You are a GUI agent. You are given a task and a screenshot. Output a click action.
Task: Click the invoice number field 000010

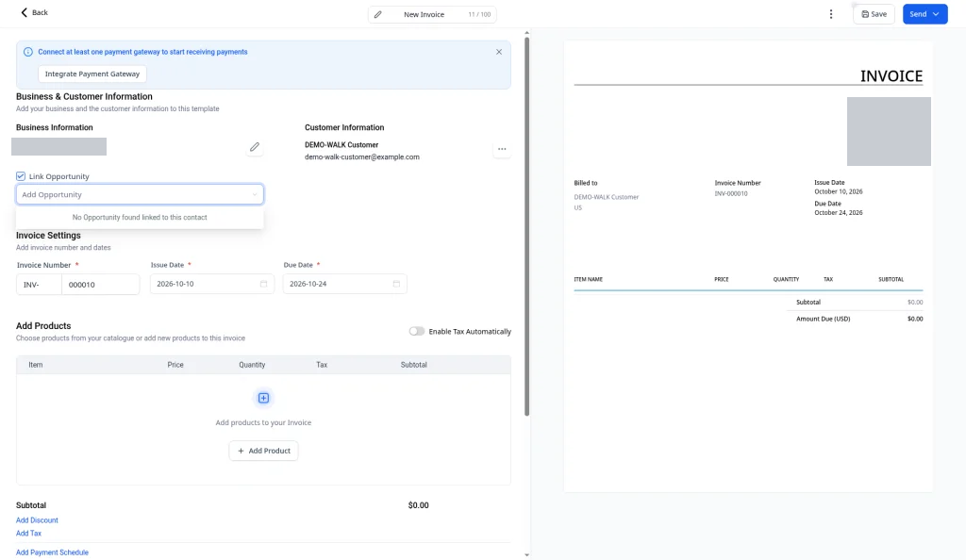pos(100,285)
